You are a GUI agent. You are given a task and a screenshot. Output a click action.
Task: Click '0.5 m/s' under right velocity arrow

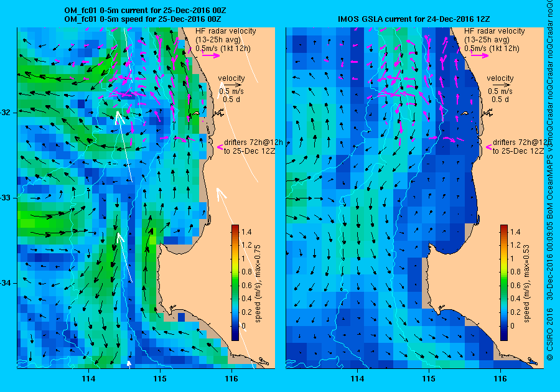pos(500,91)
